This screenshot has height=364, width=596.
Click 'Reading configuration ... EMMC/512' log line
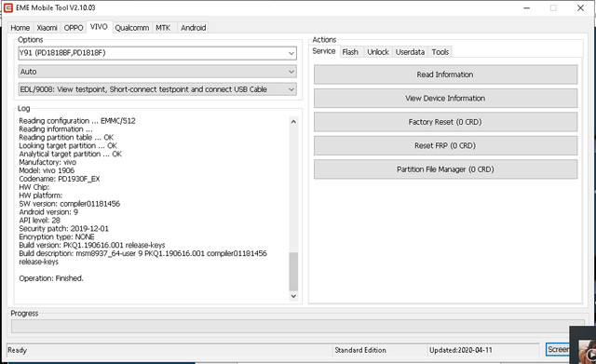point(77,121)
